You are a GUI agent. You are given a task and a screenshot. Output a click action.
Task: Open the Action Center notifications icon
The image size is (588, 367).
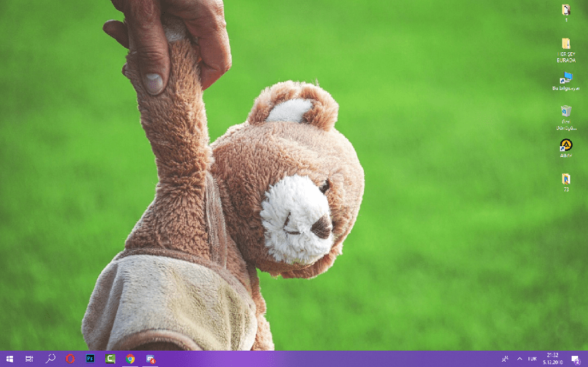coord(576,359)
